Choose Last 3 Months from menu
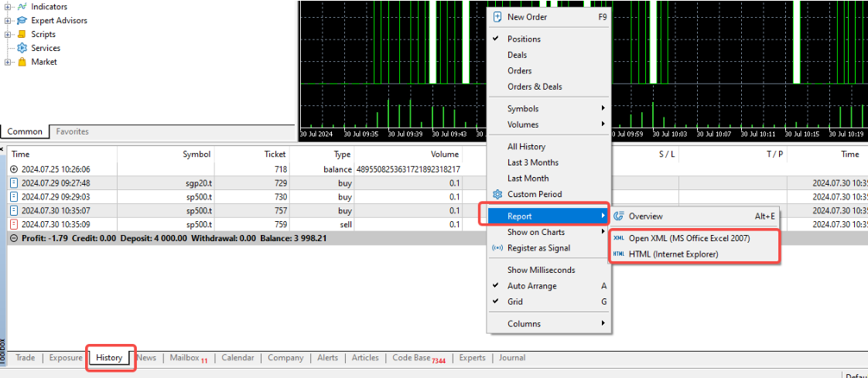Image resolution: width=868 pixels, height=378 pixels. coord(532,162)
